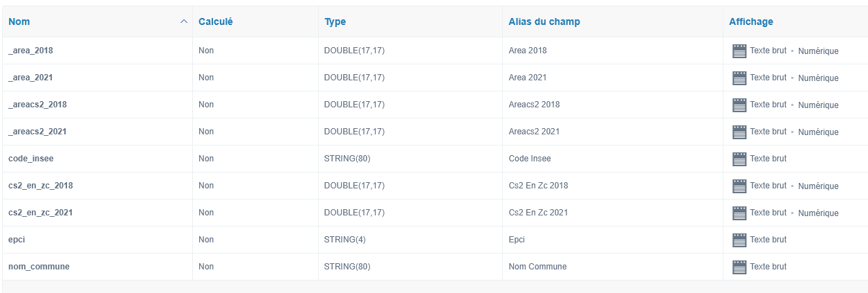Select the code_insee field name

31,159
